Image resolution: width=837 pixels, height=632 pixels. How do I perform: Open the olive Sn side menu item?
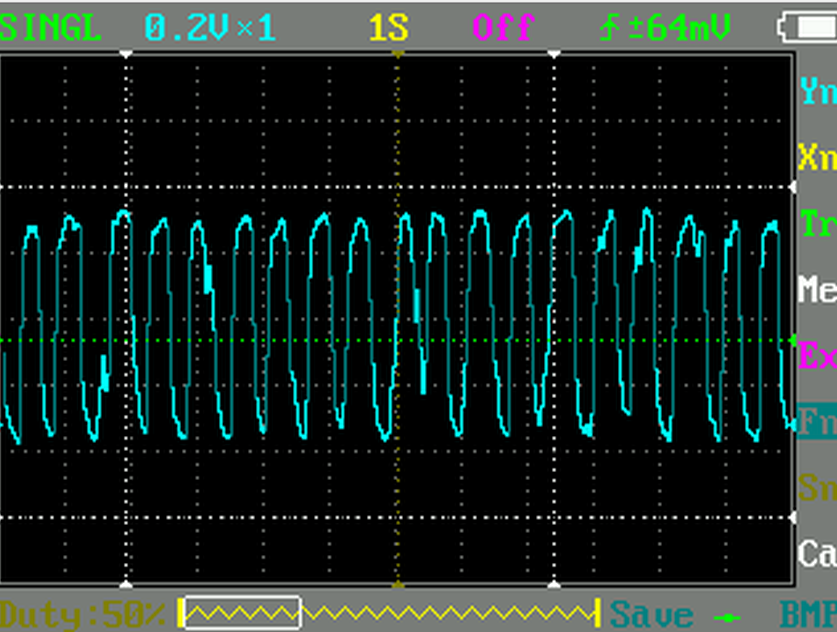[x=818, y=487]
